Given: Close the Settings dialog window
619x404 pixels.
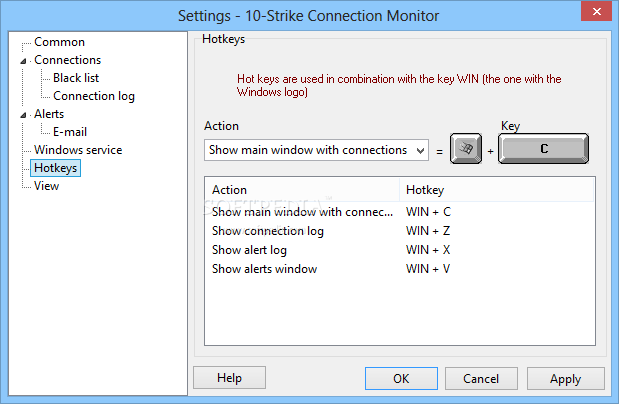Looking at the screenshot, I should (596, 11).
